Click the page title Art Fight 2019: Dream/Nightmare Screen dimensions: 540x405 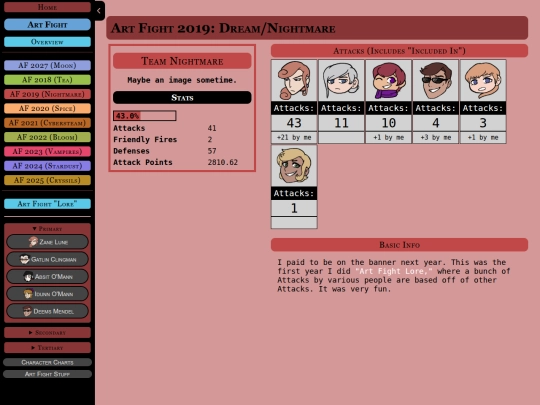(223, 28)
